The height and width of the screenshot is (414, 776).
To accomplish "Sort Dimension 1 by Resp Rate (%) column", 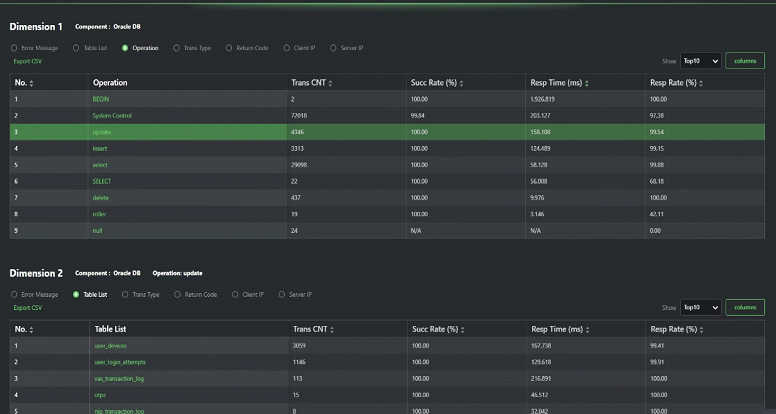I will [x=700, y=83].
